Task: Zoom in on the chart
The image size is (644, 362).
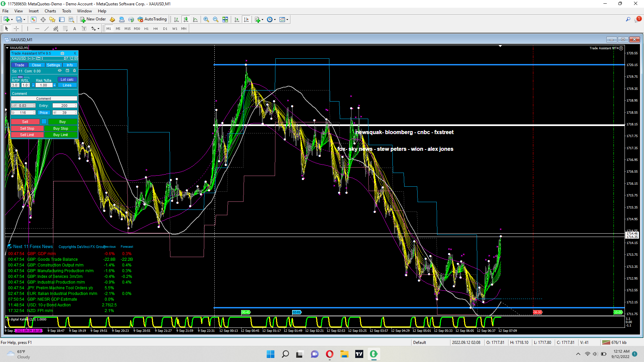Action: tap(206, 19)
